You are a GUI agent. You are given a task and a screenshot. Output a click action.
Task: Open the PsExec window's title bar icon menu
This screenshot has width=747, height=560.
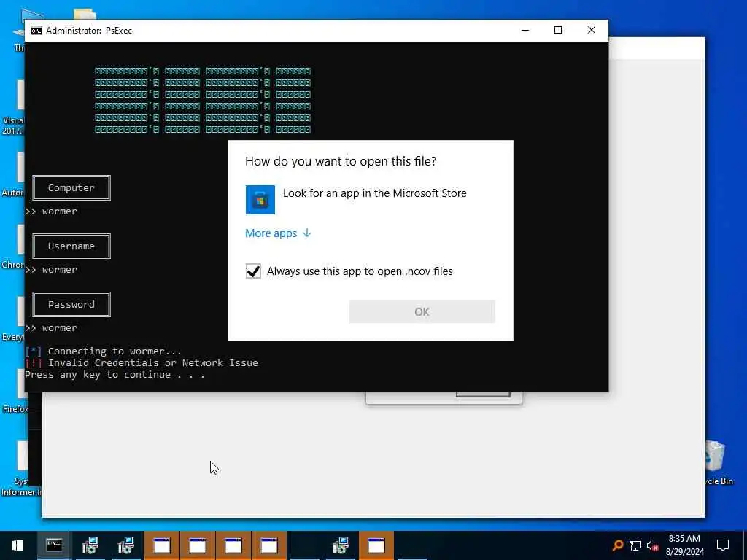click(36, 31)
